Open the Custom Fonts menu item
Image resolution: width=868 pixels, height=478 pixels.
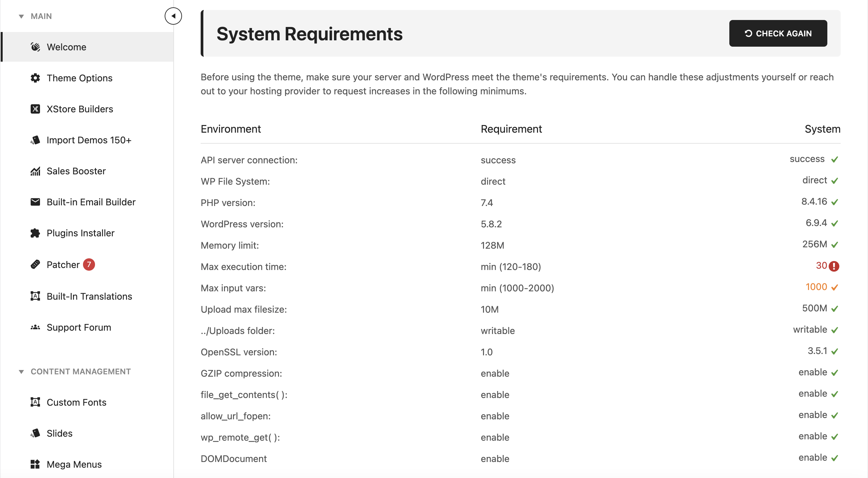point(76,402)
